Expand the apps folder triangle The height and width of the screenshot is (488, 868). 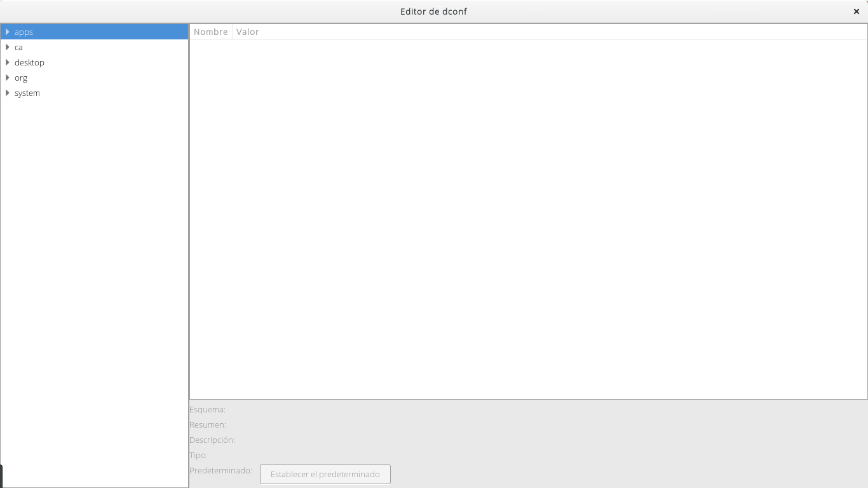(7, 32)
